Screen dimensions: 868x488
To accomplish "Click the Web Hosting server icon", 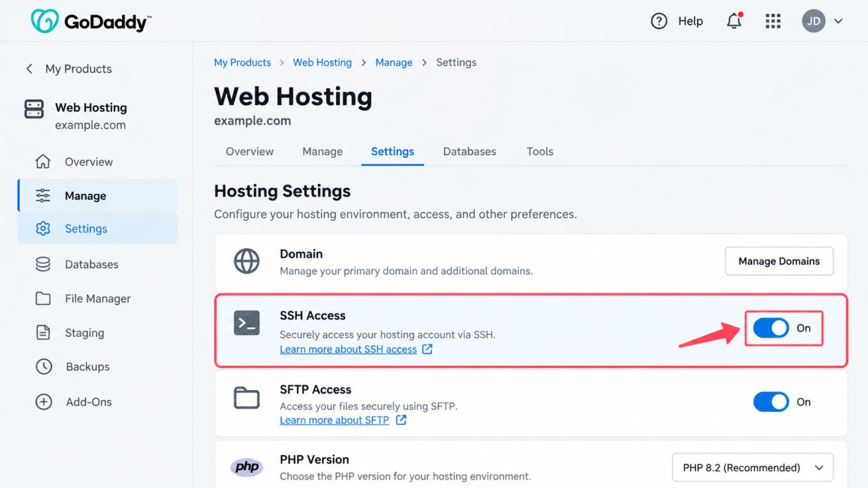I will click(34, 109).
